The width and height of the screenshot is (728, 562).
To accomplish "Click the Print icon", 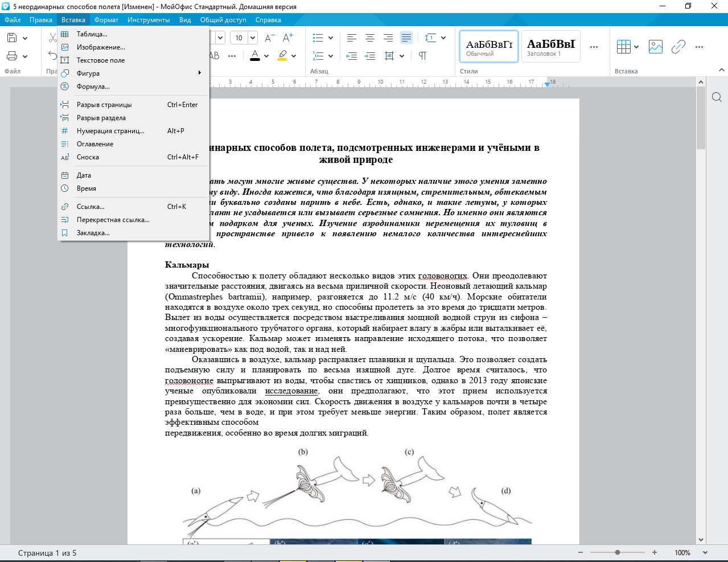I will (x=11, y=56).
